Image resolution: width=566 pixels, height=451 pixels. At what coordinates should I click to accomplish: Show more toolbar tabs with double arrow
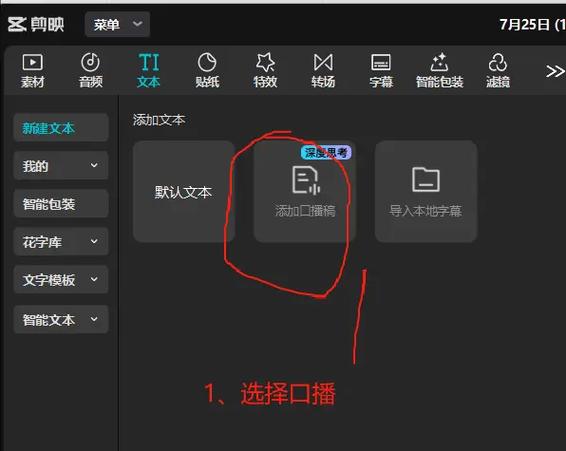click(555, 71)
